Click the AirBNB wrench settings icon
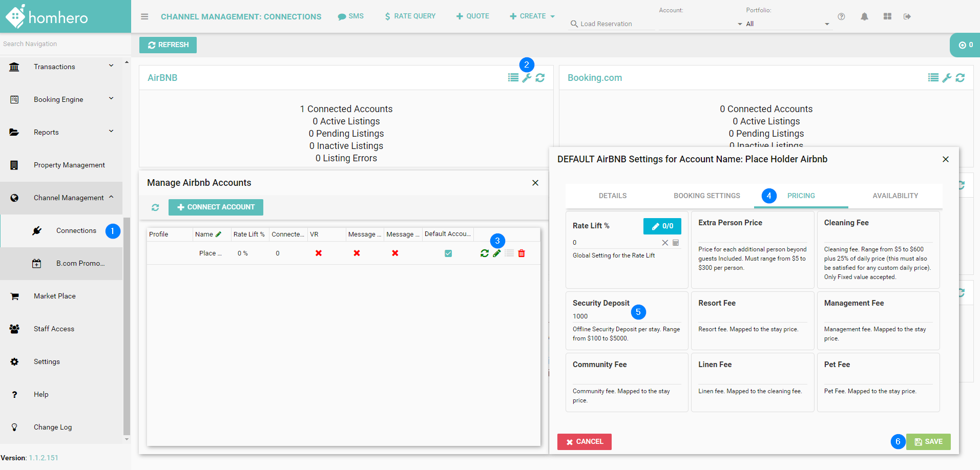 (x=527, y=78)
